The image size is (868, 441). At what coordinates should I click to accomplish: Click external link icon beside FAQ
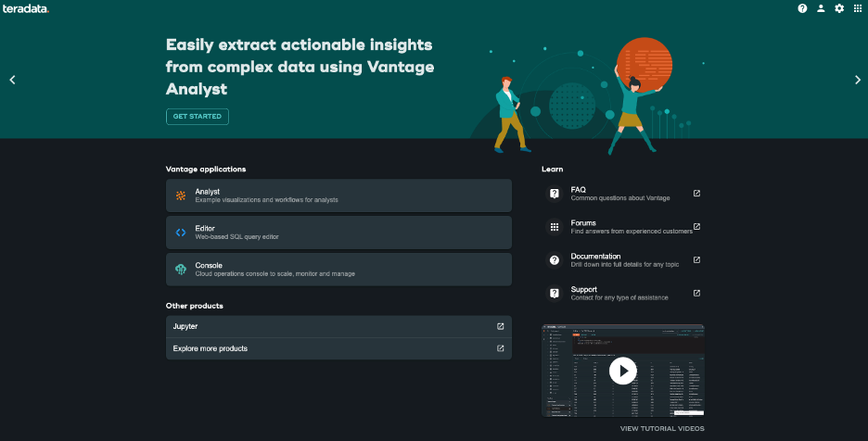[696, 194]
